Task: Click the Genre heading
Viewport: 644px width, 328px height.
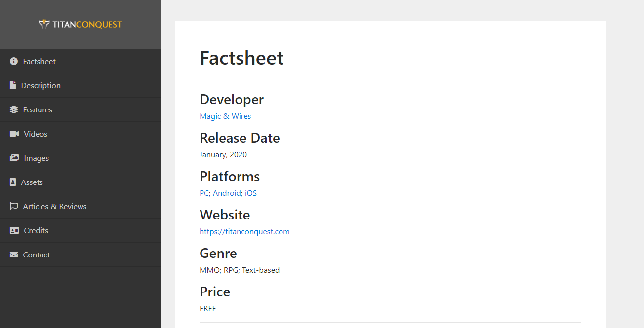Action: [218, 253]
